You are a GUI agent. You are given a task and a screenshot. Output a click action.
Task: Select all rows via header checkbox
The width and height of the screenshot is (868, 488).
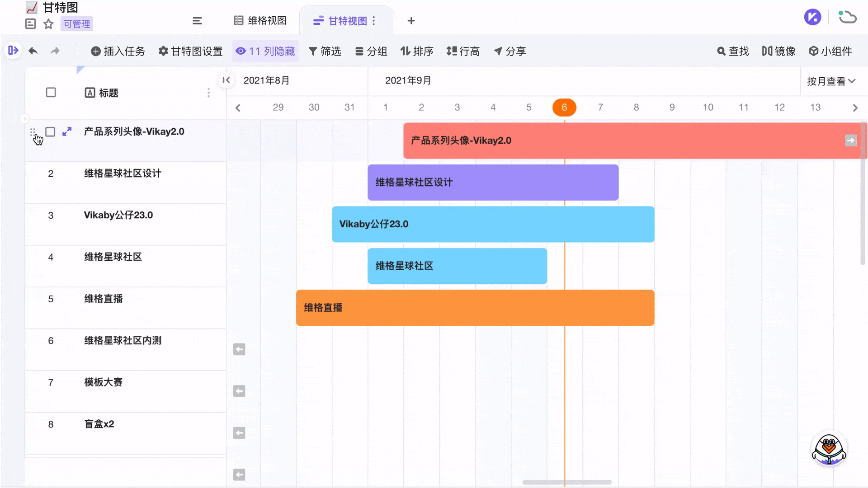point(51,92)
